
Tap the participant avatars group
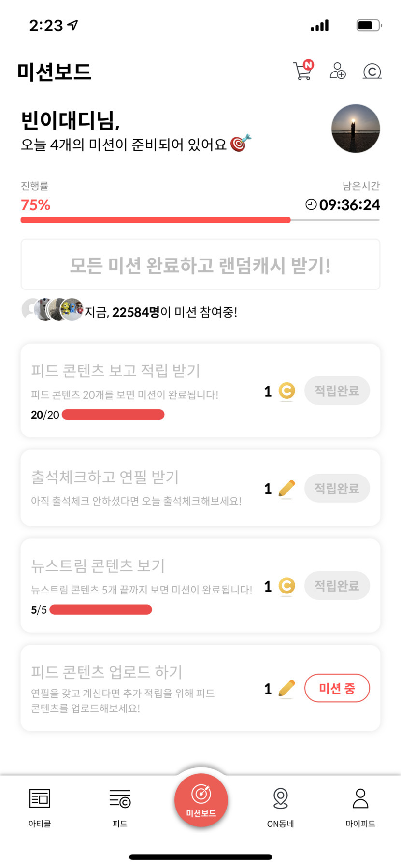coord(52,310)
